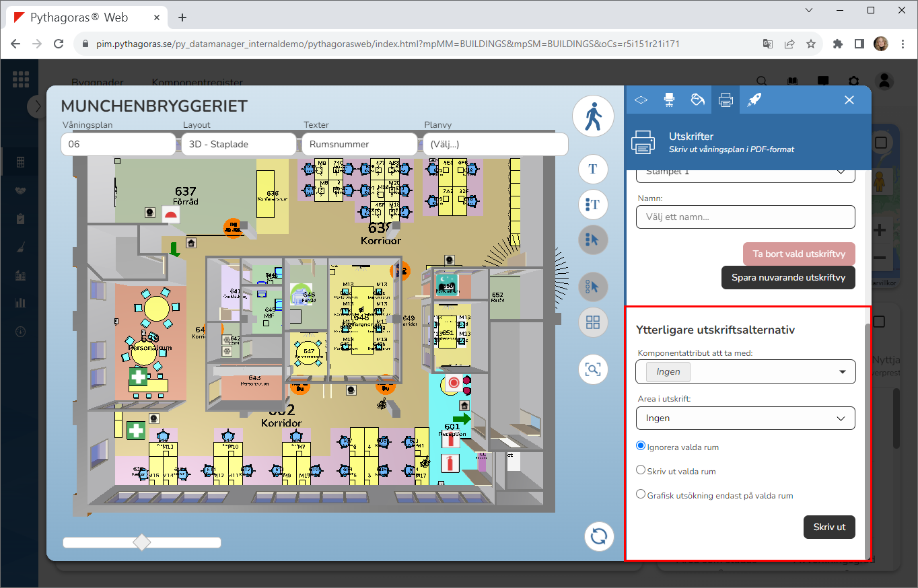The image size is (918, 588).
Task: Click the zoom search frame icon
Action: [593, 369]
